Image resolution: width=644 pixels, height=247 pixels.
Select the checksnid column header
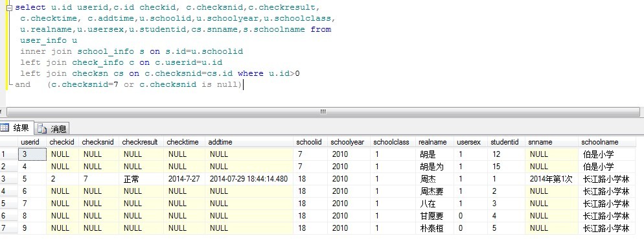coord(98,142)
